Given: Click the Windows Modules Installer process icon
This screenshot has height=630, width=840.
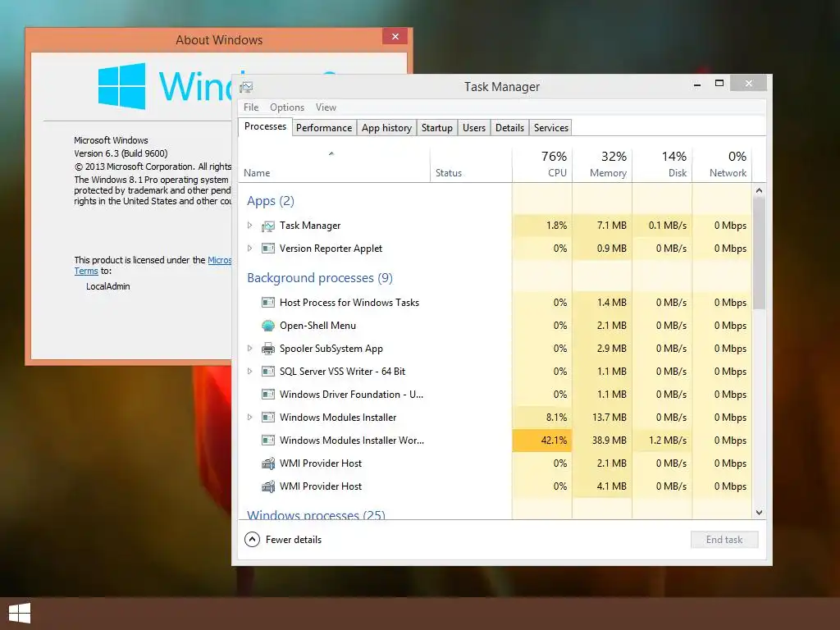Looking at the screenshot, I should click(x=268, y=418).
